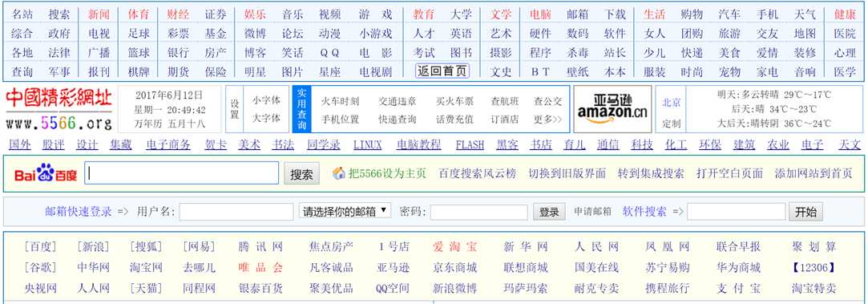This screenshot has width=868, height=304.
Task: Open the 微博 category link
Action: pos(255,34)
